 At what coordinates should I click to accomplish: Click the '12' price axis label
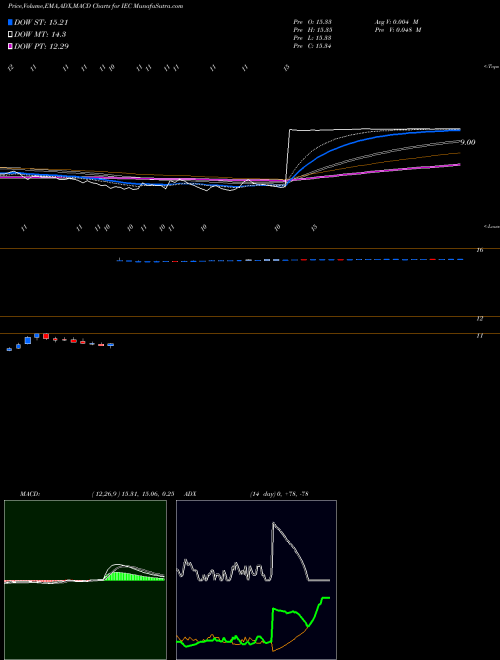pyautogui.click(x=479, y=319)
